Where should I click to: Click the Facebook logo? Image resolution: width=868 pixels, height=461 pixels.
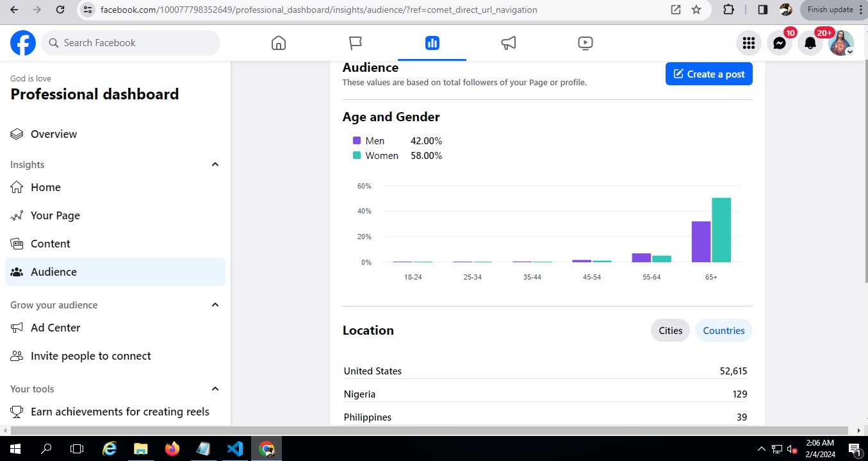coord(23,43)
